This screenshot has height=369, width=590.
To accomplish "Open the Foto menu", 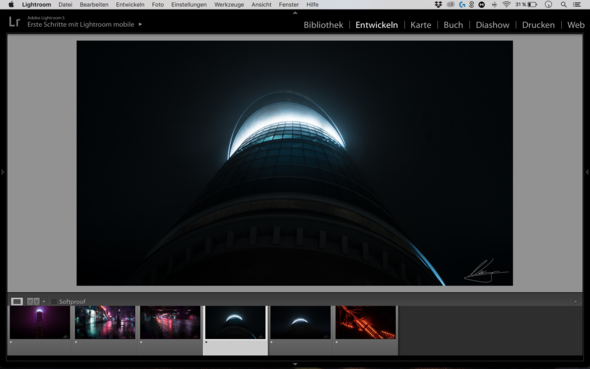I will pyautogui.click(x=158, y=5).
